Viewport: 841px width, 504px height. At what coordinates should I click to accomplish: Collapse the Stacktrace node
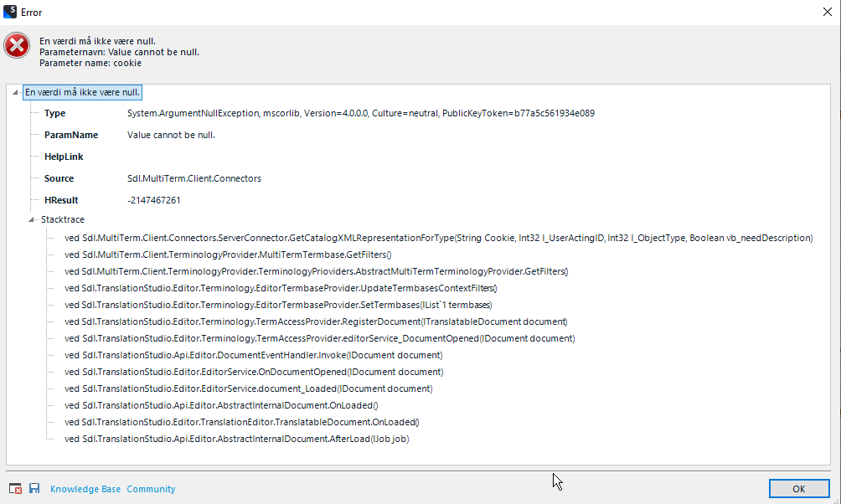(x=31, y=219)
